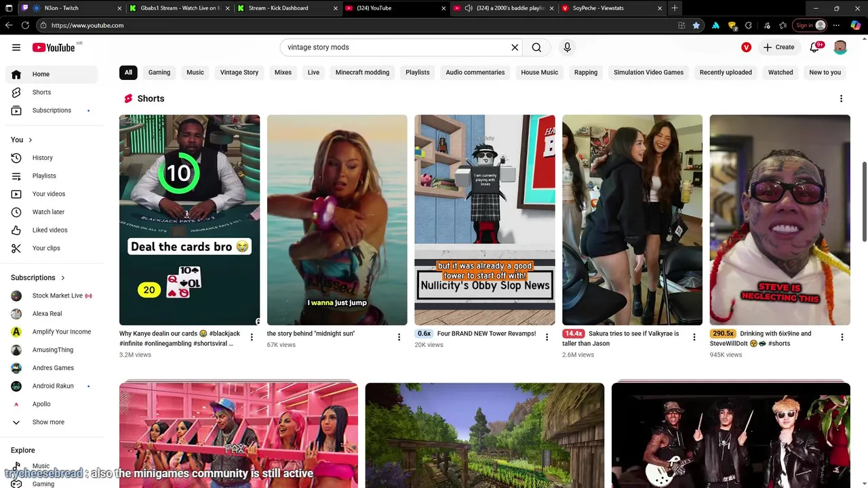Viewport: 868px width, 488px height.
Task: Click the search magnifier button
Action: (536, 47)
